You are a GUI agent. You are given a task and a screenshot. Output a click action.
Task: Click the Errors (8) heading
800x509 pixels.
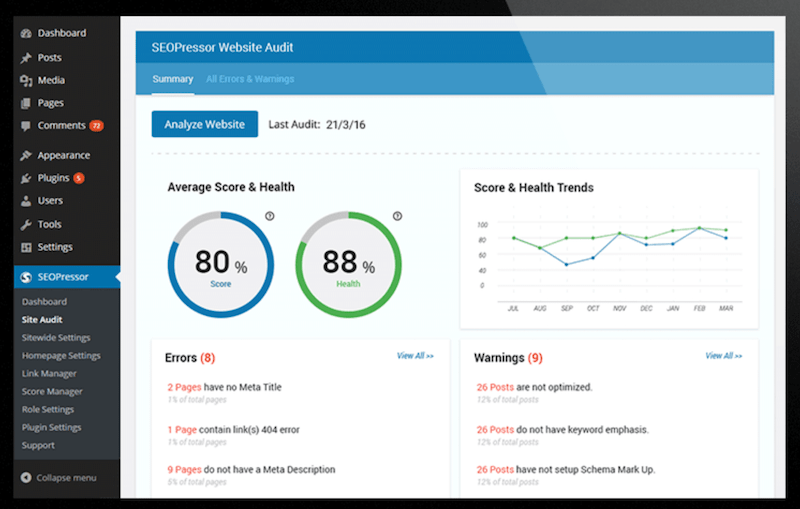tap(190, 358)
